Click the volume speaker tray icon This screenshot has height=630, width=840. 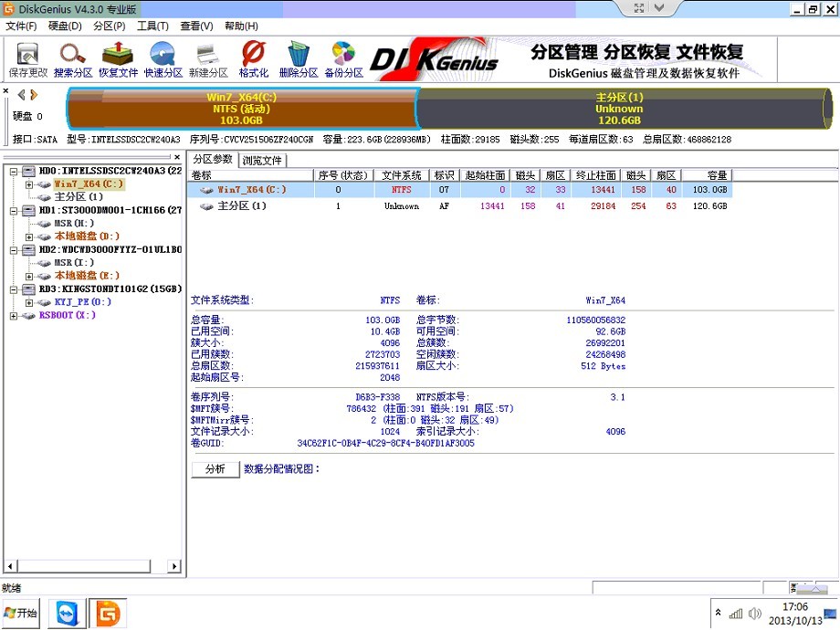click(x=755, y=614)
